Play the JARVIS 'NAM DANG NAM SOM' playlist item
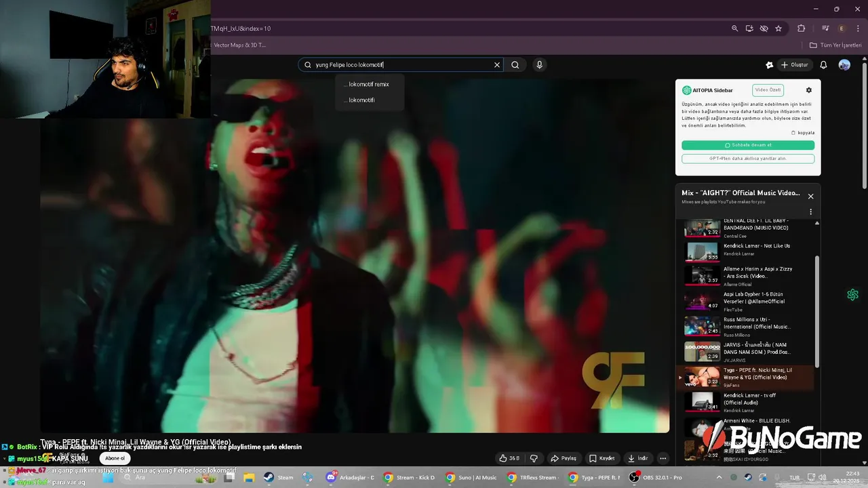The height and width of the screenshot is (488, 868). click(746, 351)
